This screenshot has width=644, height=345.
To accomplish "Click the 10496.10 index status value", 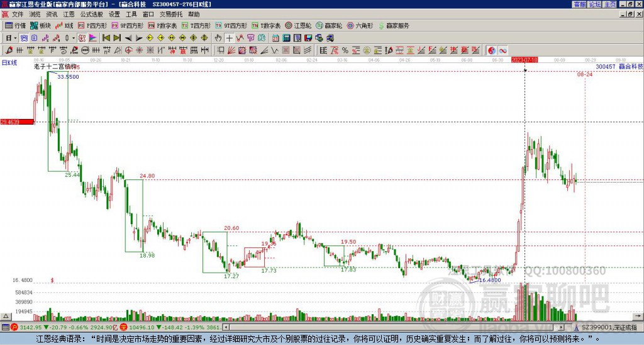I will coord(141,327).
